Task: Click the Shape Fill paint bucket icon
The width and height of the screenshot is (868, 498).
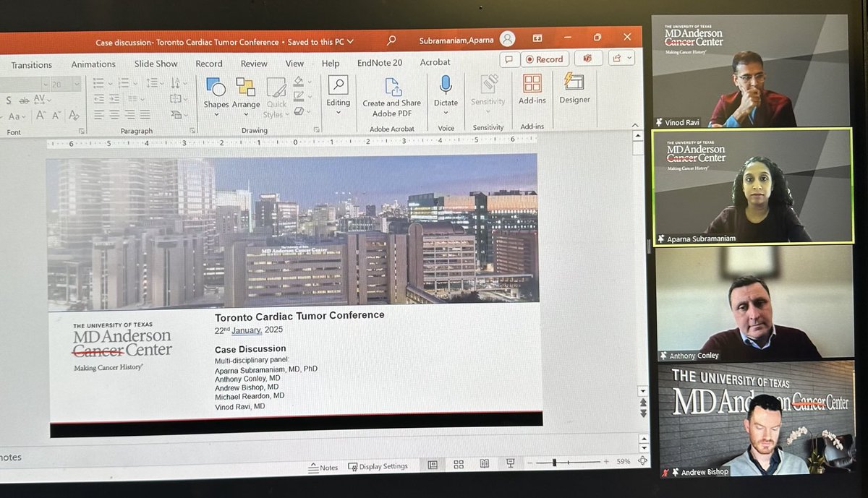Action: pos(299,82)
